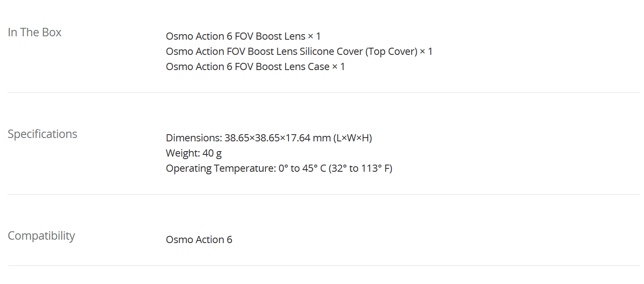Click the "Operating Temperature" label
This screenshot has width=644, height=284.
pos(220,168)
